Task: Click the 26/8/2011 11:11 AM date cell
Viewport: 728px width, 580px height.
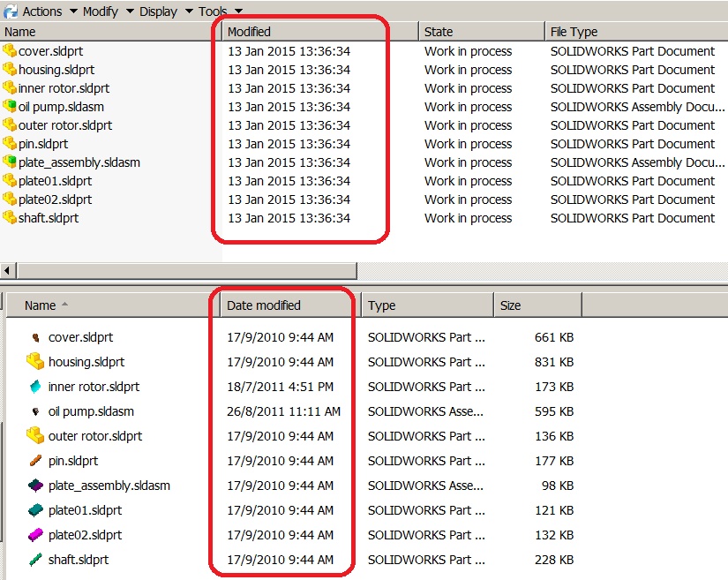Action: point(283,411)
